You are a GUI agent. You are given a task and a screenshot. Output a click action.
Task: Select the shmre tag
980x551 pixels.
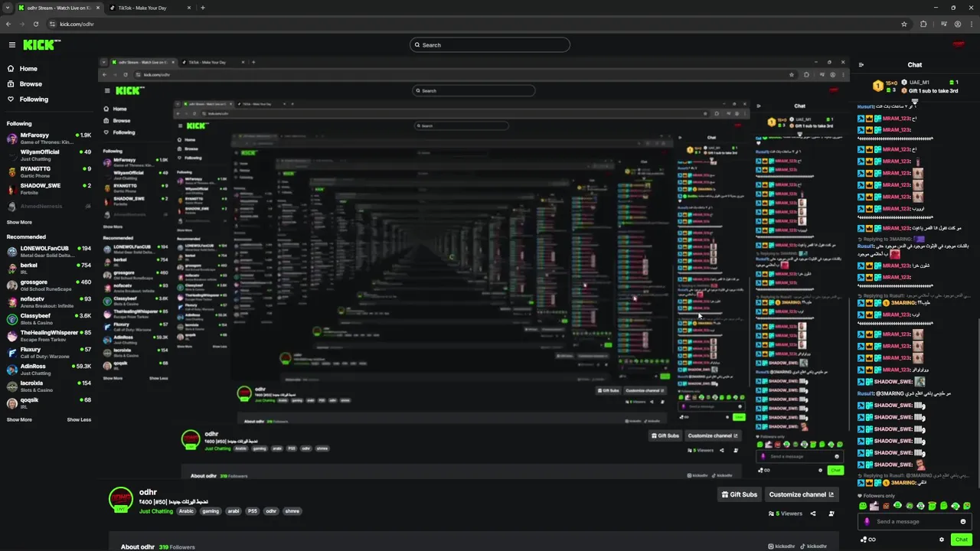point(292,511)
